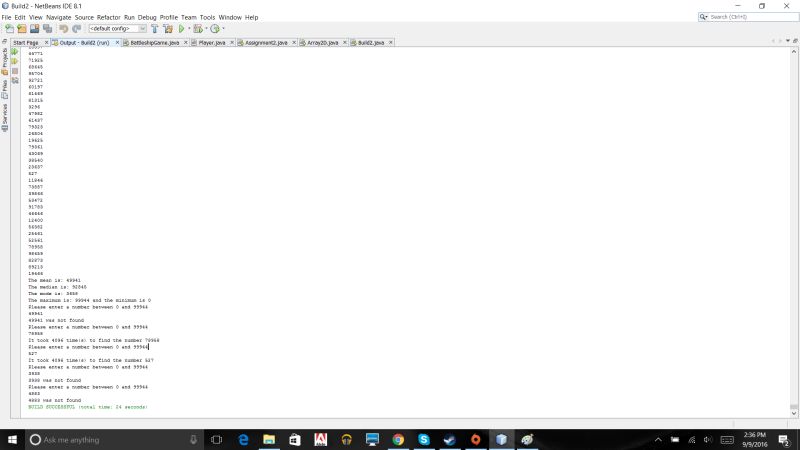This screenshot has height=450, width=800.
Task: Click the Clean and Build Project icon
Action: (168, 29)
